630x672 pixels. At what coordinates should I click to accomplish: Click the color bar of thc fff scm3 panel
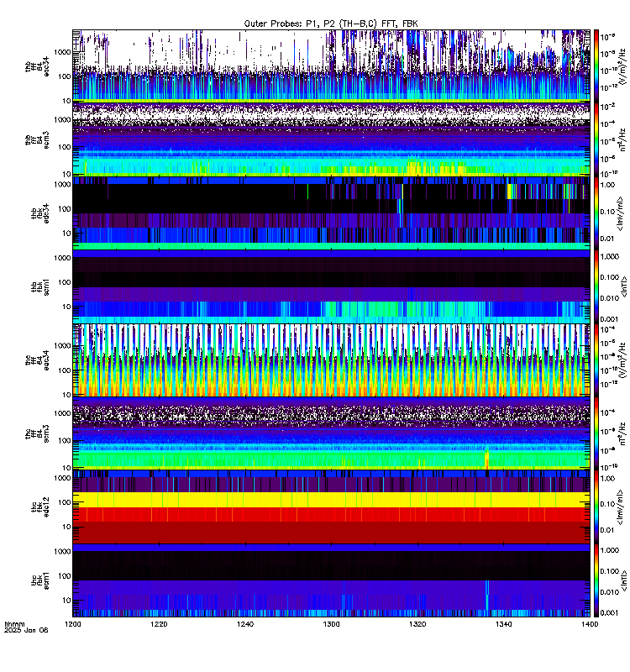(x=596, y=433)
